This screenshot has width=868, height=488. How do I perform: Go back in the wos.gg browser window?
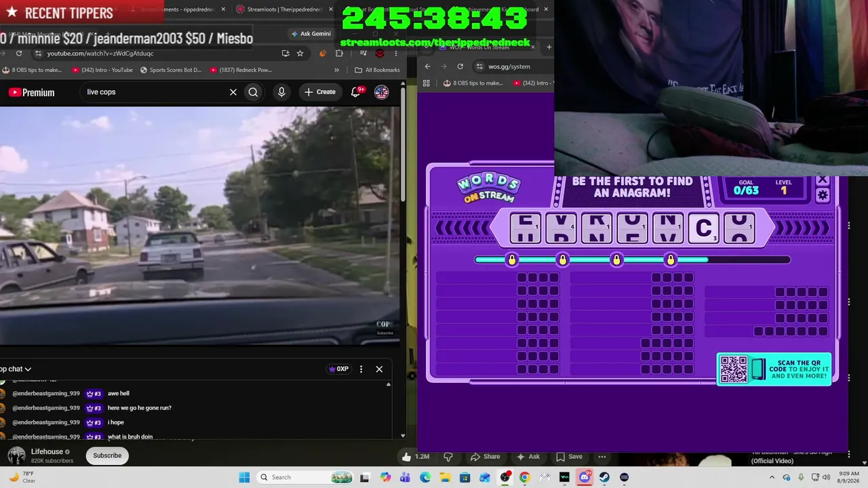click(428, 66)
